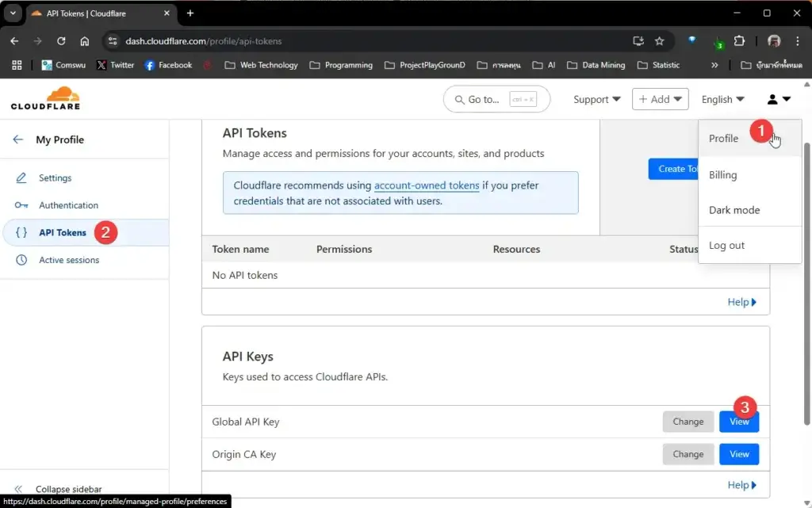Click the Token name column header
This screenshot has width=812, height=508.
tap(240, 250)
